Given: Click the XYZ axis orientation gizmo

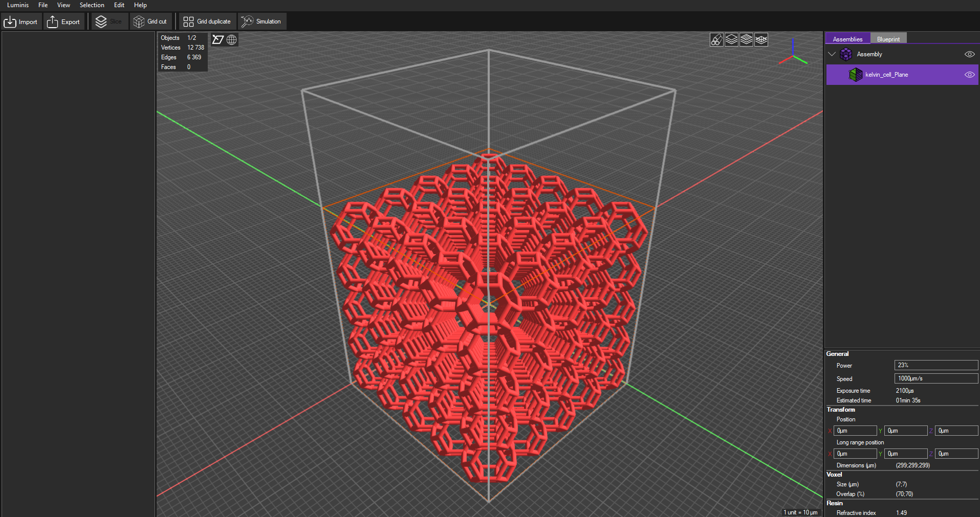Looking at the screenshot, I should tap(793, 53).
